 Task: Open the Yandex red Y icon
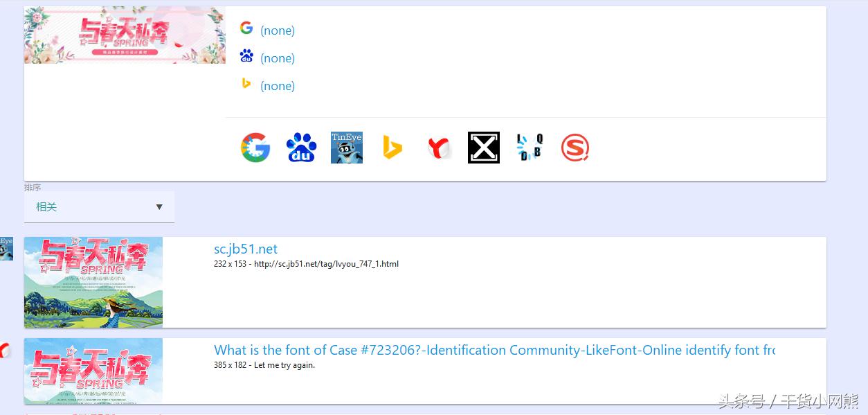438,148
